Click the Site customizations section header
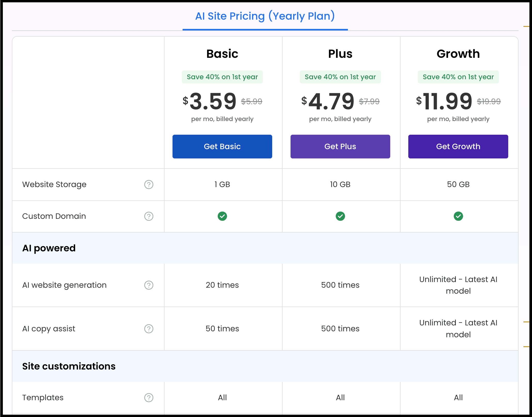This screenshot has width=532, height=417. tap(69, 366)
